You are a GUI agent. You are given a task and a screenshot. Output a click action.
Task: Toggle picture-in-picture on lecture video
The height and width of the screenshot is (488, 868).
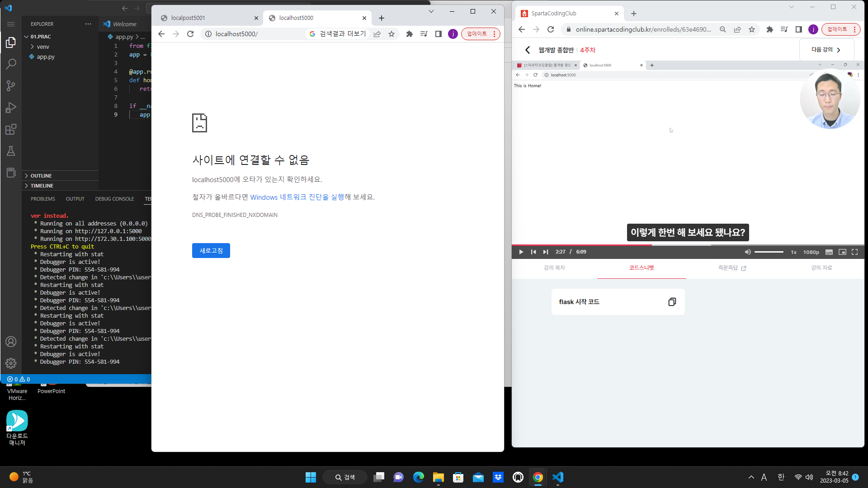pyautogui.click(x=842, y=252)
